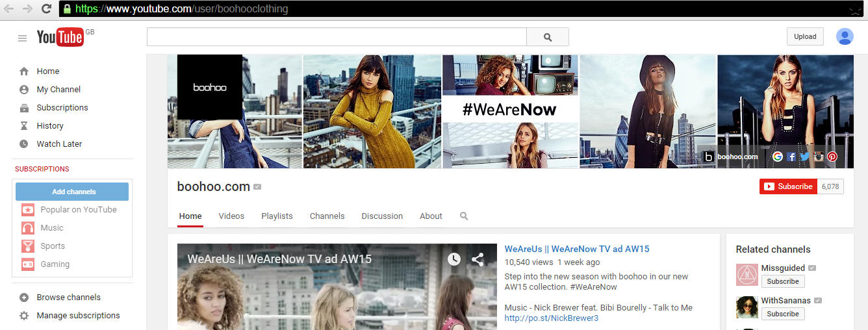Image resolution: width=868 pixels, height=330 pixels.
Task: Click the Upload button
Action: [805, 36]
